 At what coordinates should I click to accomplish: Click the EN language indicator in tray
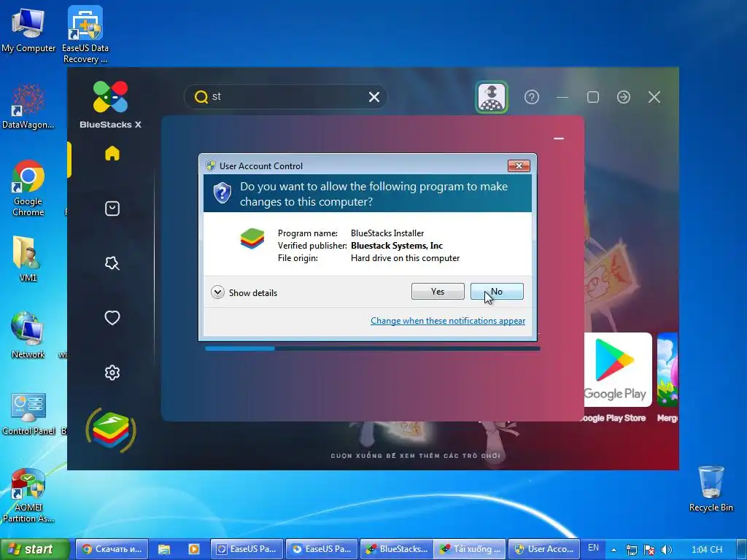pyautogui.click(x=593, y=548)
